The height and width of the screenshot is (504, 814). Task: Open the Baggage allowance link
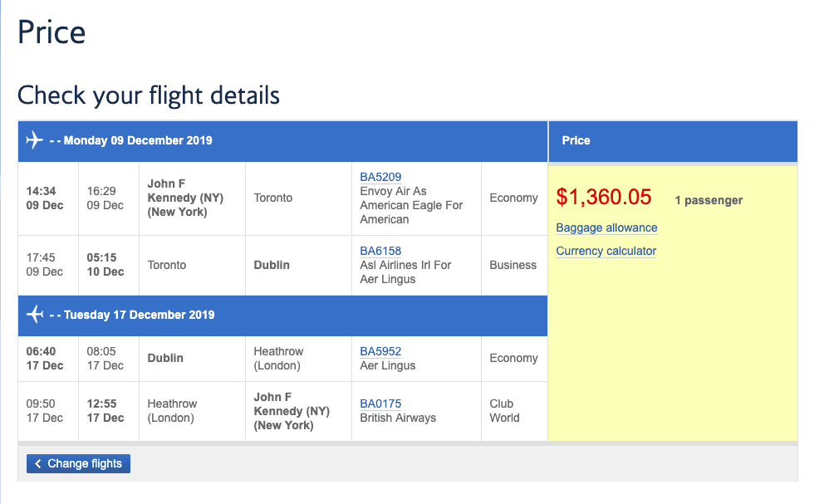606,228
